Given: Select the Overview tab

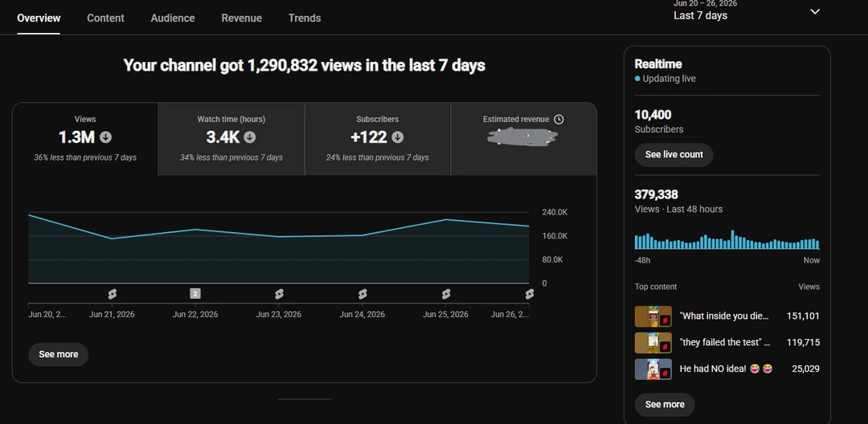Looking at the screenshot, I should pos(39,18).
